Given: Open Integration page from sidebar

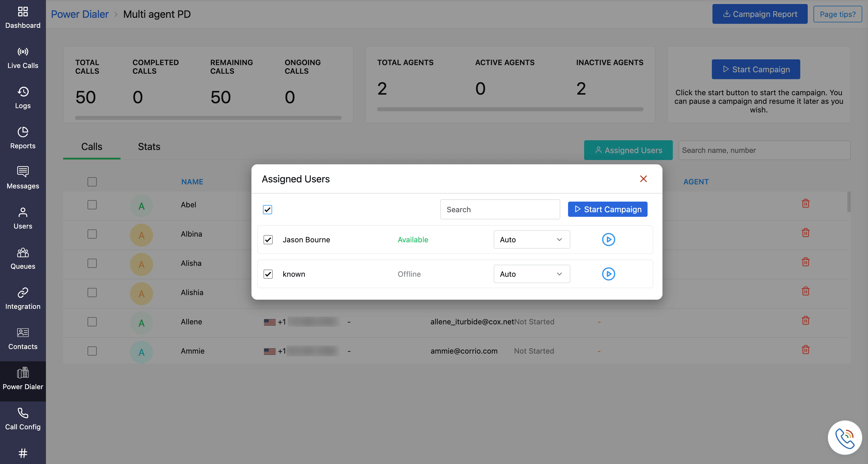Looking at the screenshot, I should pyautogui.click(x=23, y=299).
